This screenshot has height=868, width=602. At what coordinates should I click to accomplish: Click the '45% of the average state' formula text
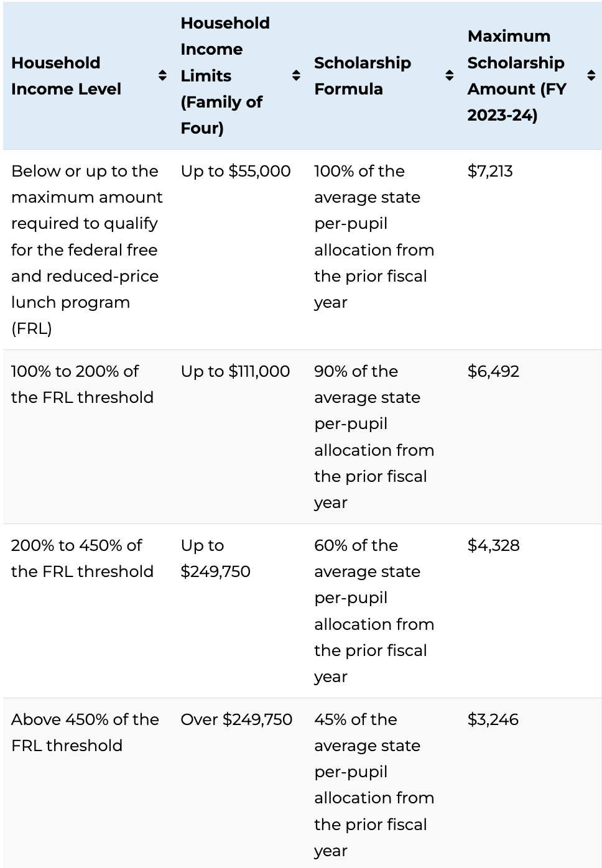(367, 732)
